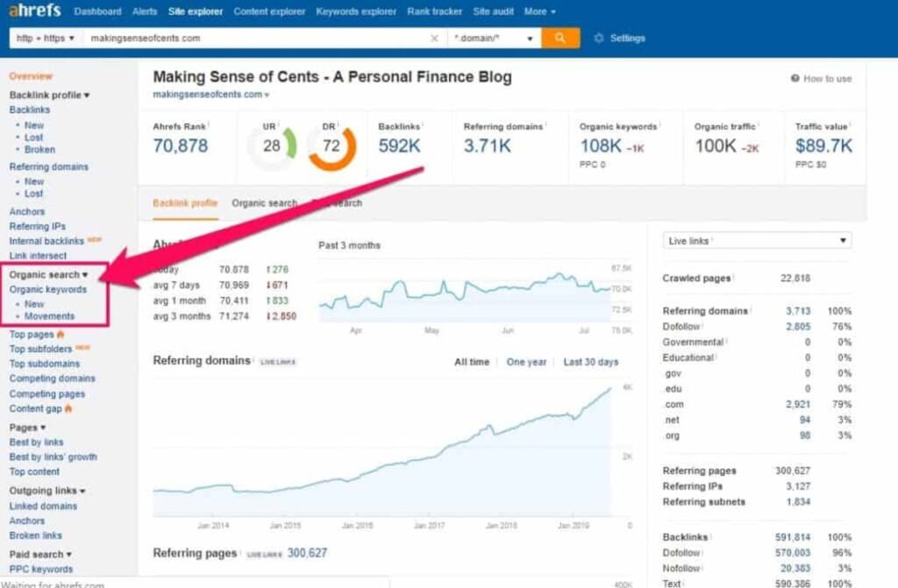Show All time referring domains
This screenshot has height=588, width=898.
(x=472, y=362)
